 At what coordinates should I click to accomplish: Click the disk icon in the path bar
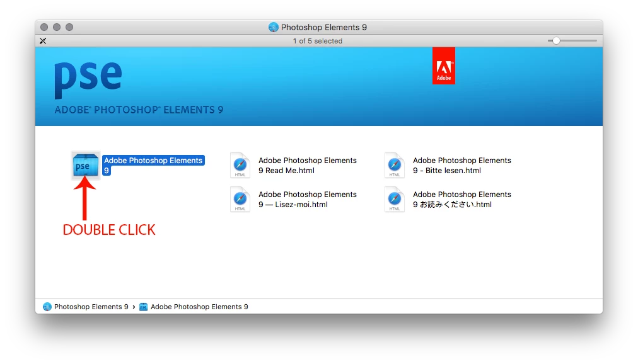click(47, 307)
